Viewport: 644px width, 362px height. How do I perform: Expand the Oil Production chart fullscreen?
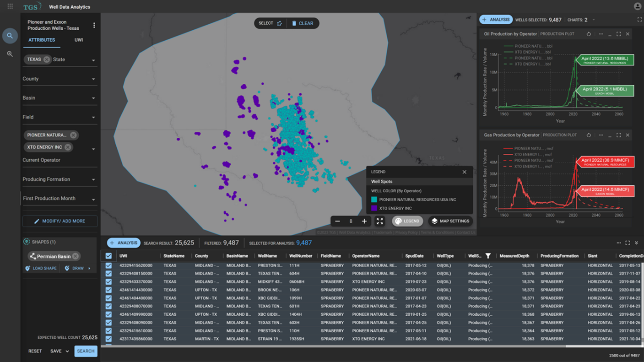click(x=619, y=34)
